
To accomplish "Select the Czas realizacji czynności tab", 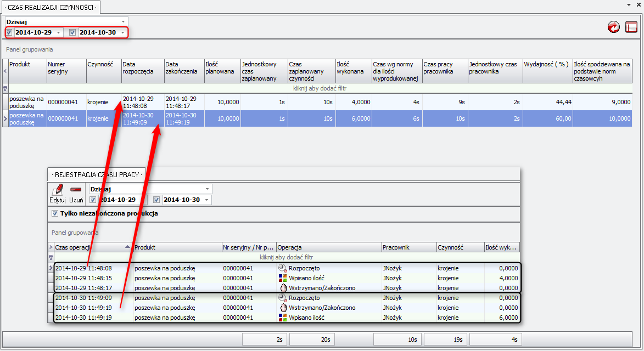I will point(51,7).
